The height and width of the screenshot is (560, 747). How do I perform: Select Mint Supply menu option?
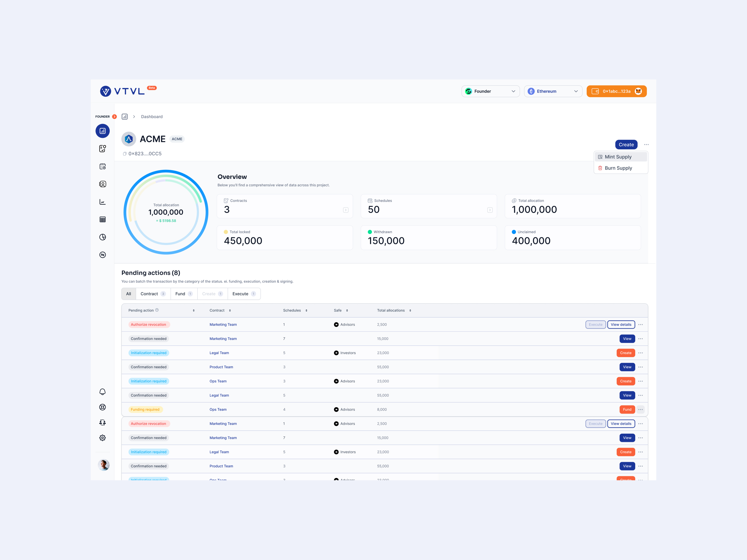tap(618, 157)
